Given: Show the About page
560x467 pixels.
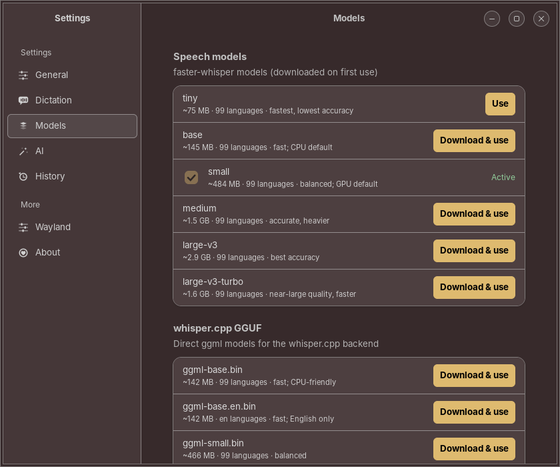Looking at the screenshot, I should pyautogui.click(x=72, y=252).
